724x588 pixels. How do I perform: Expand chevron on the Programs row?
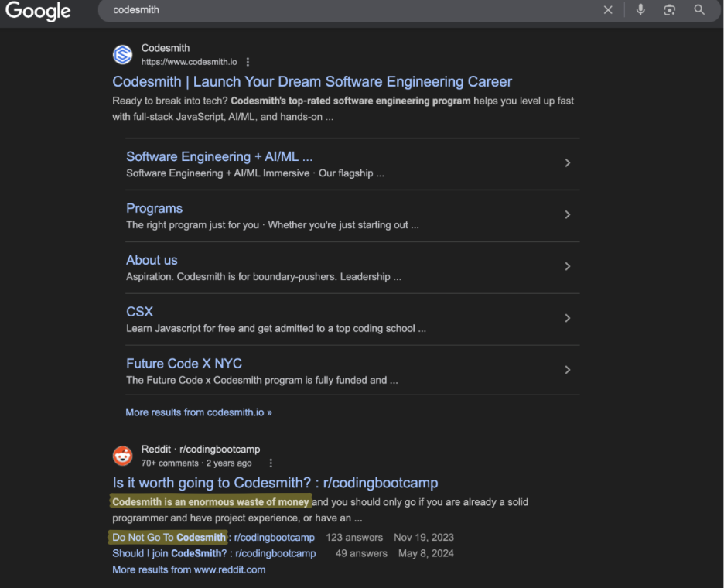pos(568,215)
